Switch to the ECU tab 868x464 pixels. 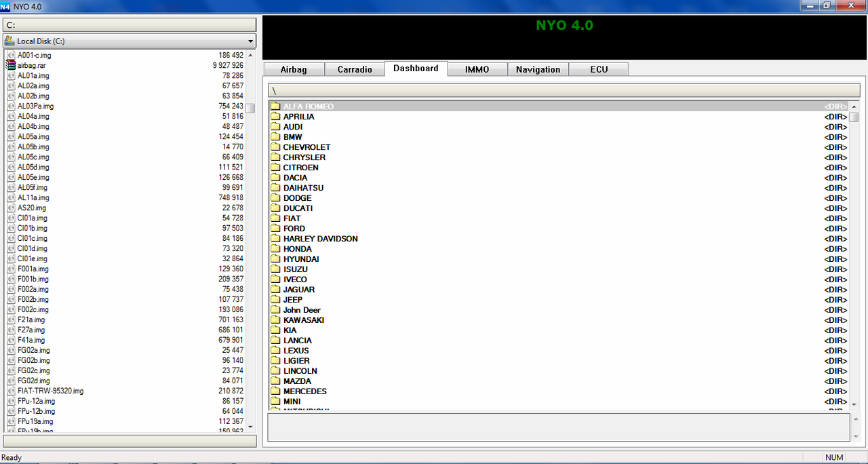point(599,69)
